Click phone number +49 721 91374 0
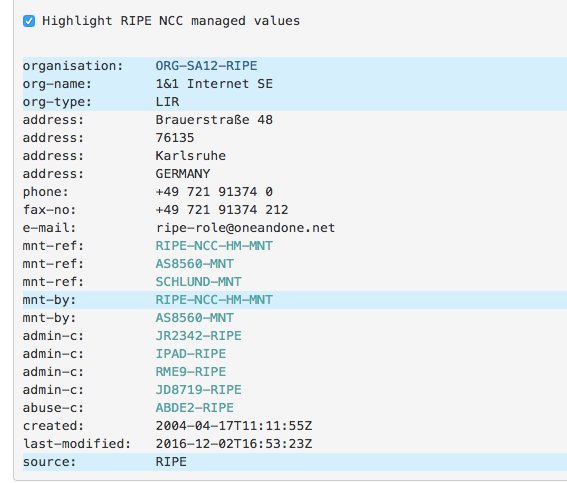Image resolution: width=567 pixels, height=483 pixels. click(214, 192)
